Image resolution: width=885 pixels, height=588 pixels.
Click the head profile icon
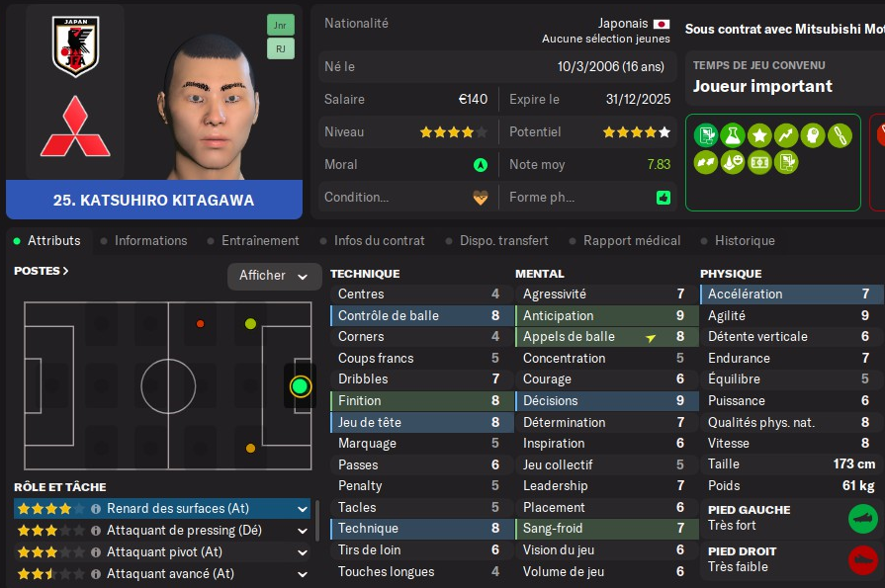click(813, 134)
